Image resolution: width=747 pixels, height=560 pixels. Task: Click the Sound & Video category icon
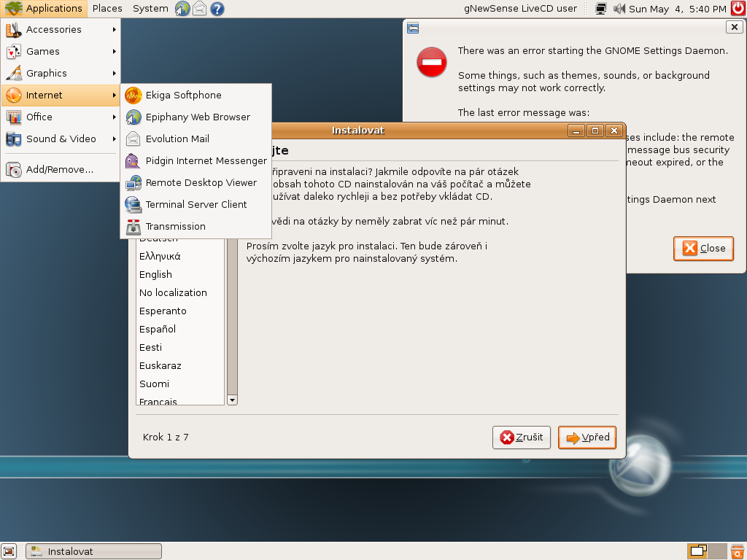pyautogui.click(x=14, y=139)
